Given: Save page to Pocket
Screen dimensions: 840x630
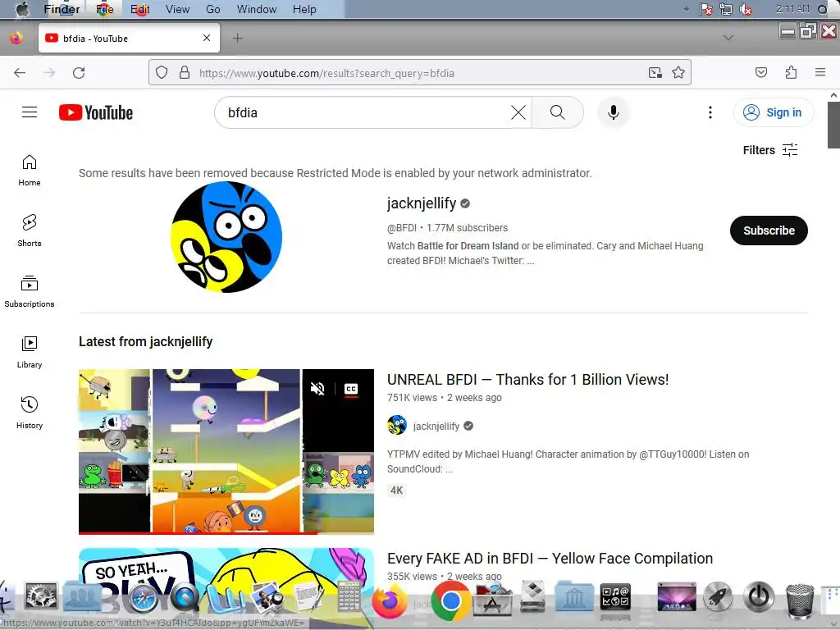Looking at the screenshot, I should 761,72.
